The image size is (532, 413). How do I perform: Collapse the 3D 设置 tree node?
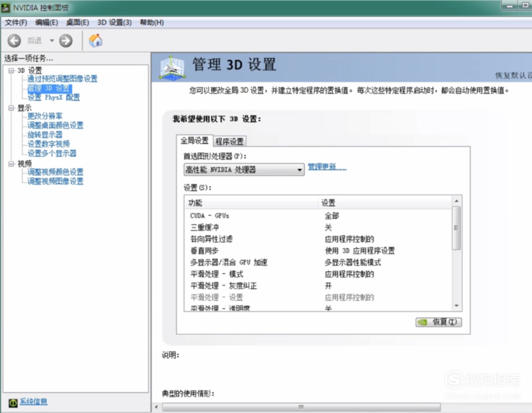(11, 70)
